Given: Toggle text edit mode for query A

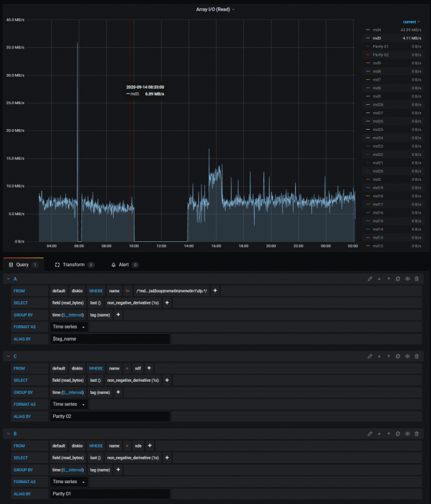Looking at the screenshot, I should pyautogui.click(x=370, y=279).
